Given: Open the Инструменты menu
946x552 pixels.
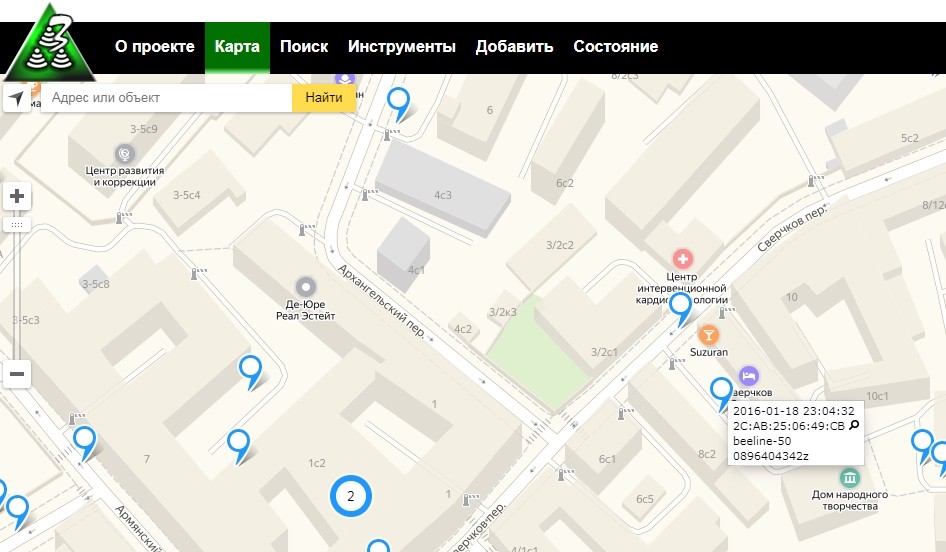Looking at the screenshot, I should [402, 46].
